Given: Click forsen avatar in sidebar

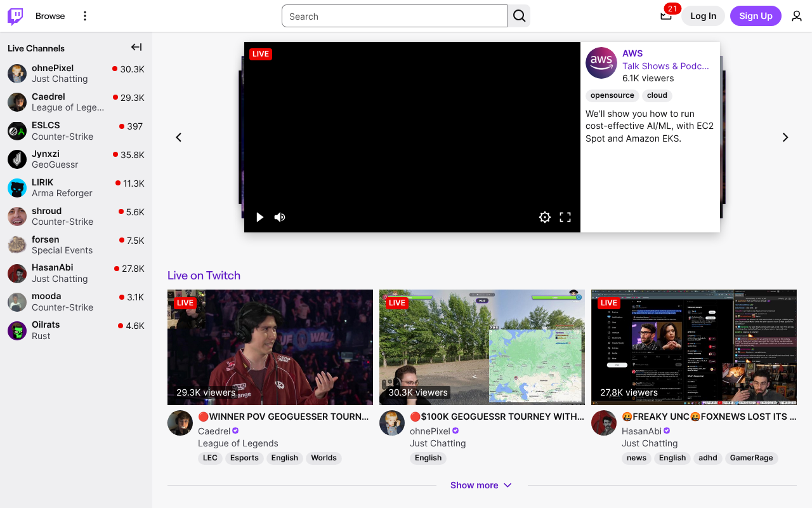Looking at the screenshot, I should [x=17, y=245].
